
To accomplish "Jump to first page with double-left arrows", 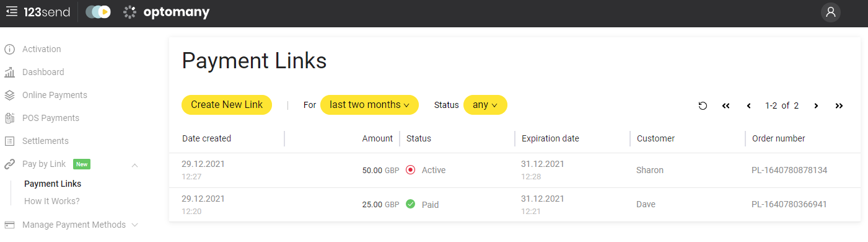I will [726, 105].
